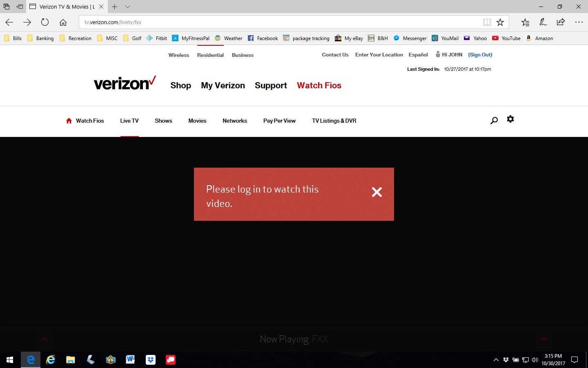Switch to the Pay Per View tab
The image size is (588, 368).
coord(279,121)
